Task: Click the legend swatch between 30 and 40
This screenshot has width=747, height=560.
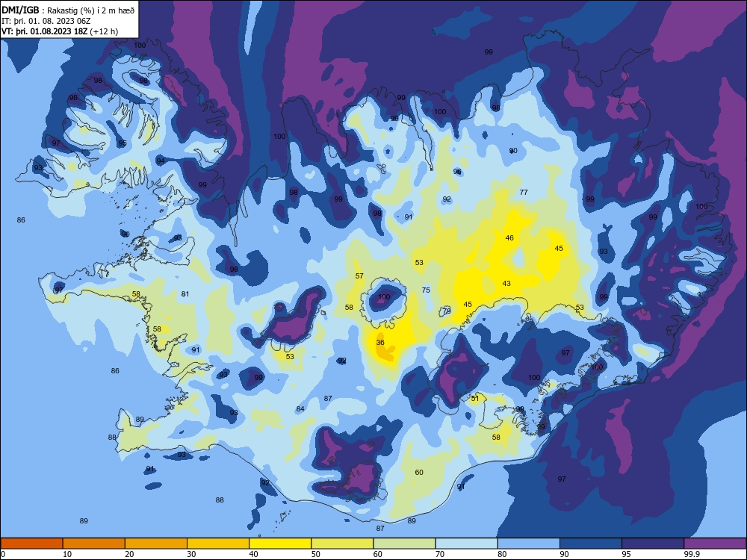Action: [218, 544]
